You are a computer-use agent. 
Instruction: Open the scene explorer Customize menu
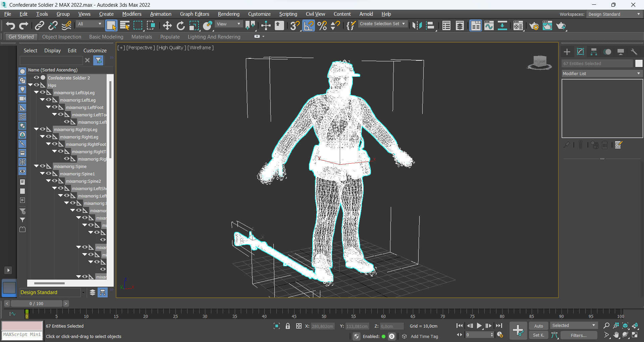point(95,51)
